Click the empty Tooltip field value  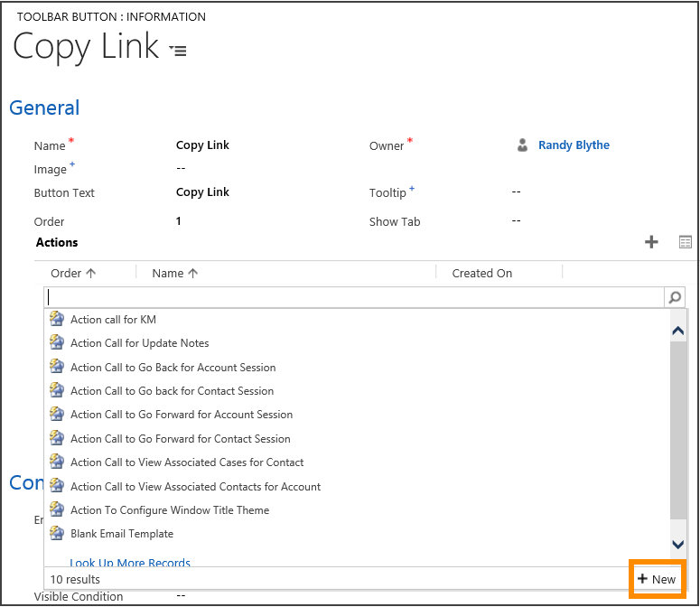pyautogui.click(x=516, y=191)
